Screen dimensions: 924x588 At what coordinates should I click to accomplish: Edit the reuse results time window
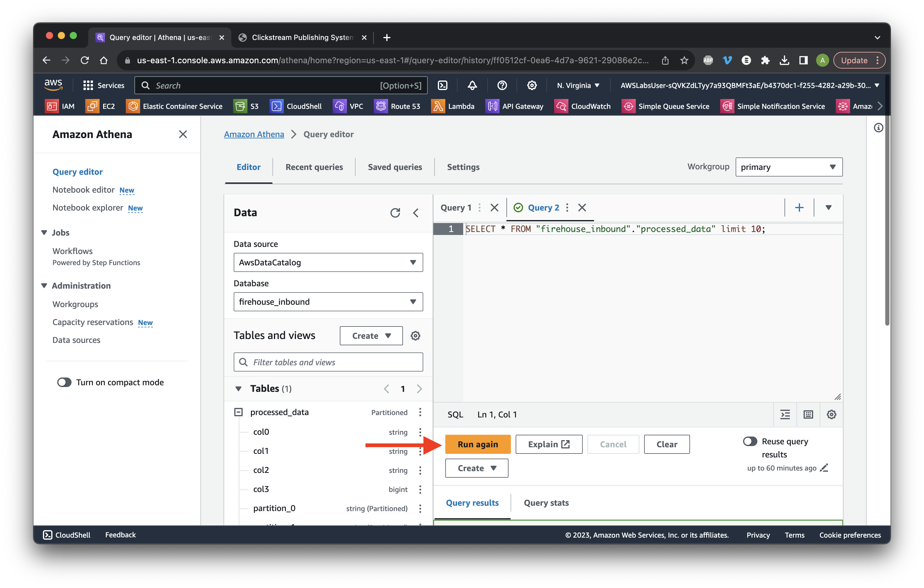click(824, 468)
